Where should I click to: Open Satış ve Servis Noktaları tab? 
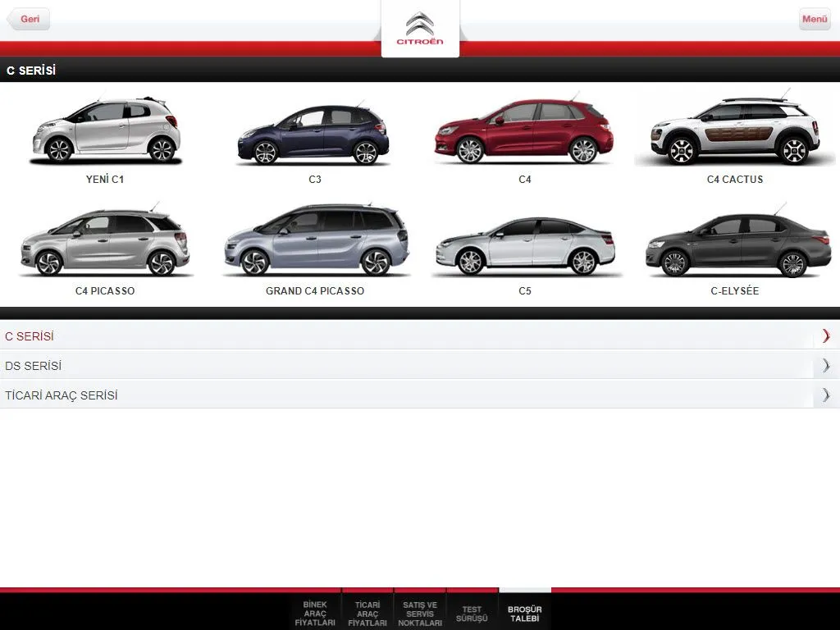[420, 613]
